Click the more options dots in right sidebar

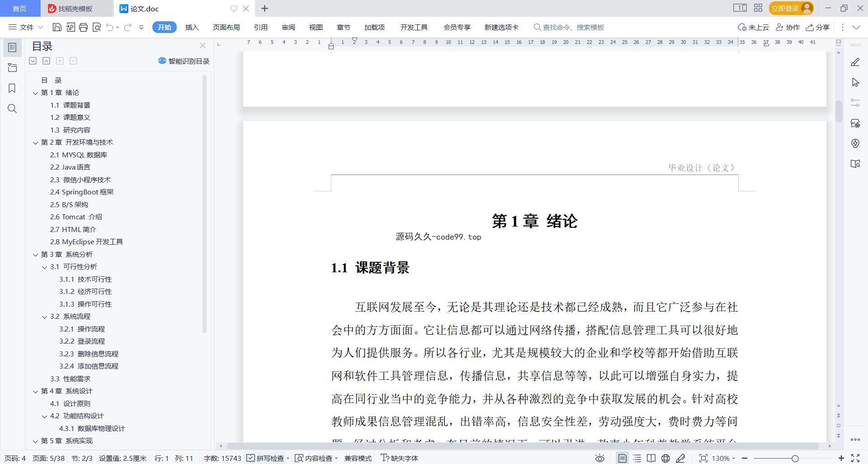pos(855,439)
